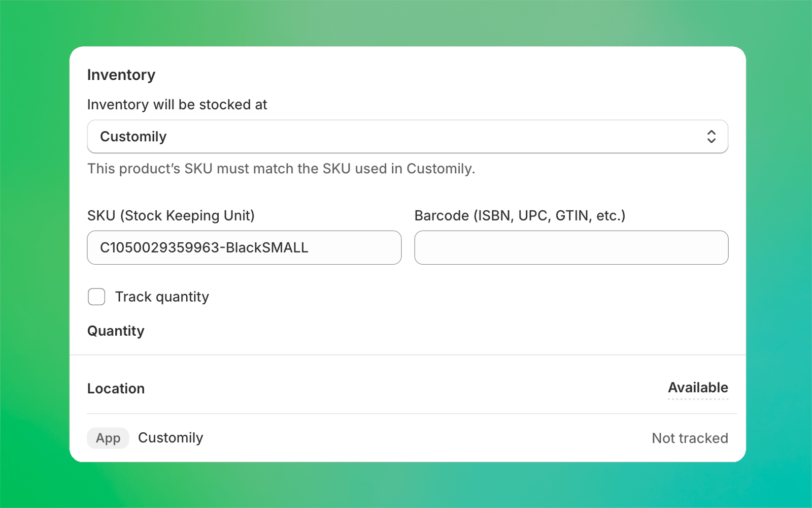Click the Quantity subheading
The height and width of the screenshot is (508, 812).
point(116,331)
